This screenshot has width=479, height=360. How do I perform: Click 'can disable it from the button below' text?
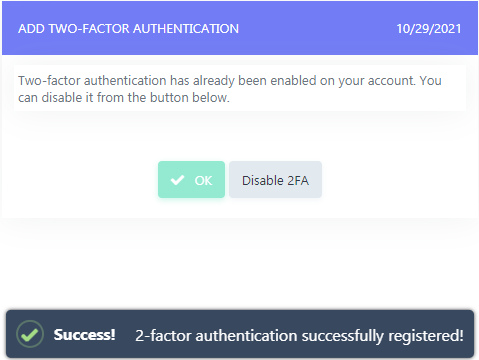pyautogui.click(x=124, y=98)
